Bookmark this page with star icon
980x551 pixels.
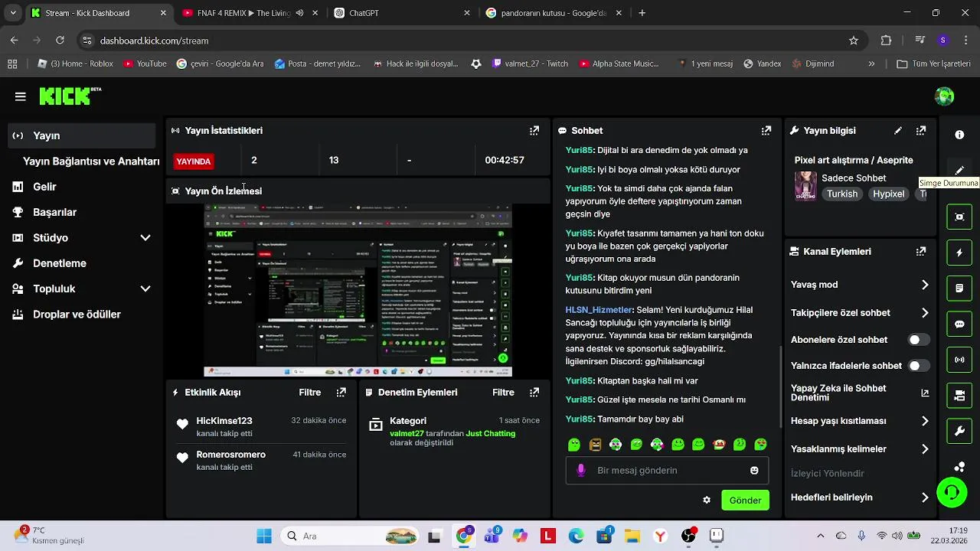pyautogui.click(x=854, y=41)
